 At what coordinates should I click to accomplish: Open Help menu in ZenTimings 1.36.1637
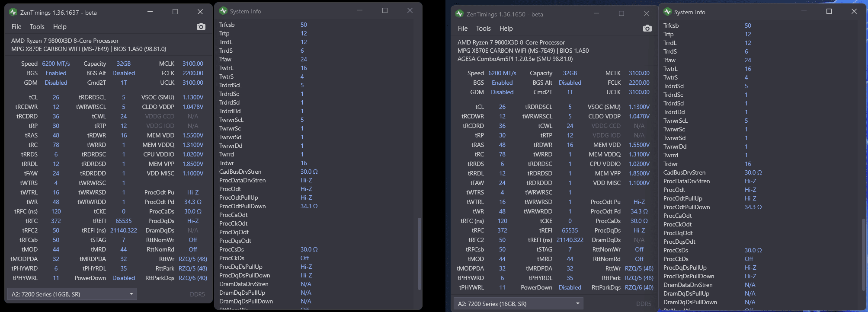pos(60,27)
